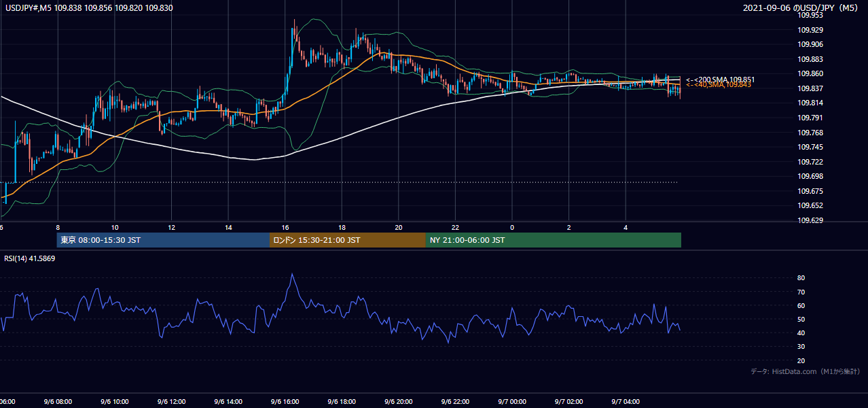Click the bottom date label 9/7 04:00

(626, 402)
